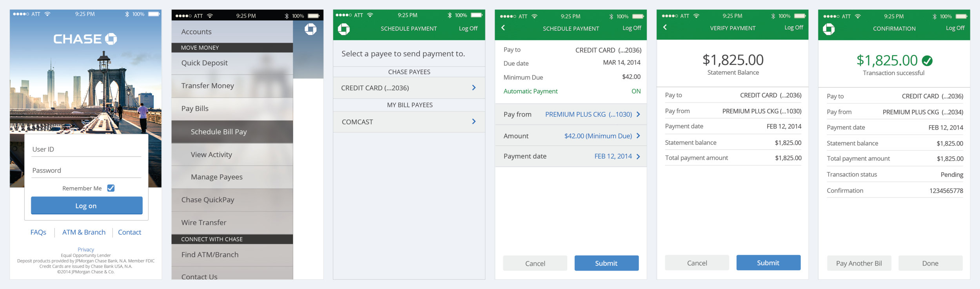Image resolution: width=980 pixels, height=289 pixels.
Task: Tap COMCAST payee row text
Action: pyautogui.click(x=358, y=122)
